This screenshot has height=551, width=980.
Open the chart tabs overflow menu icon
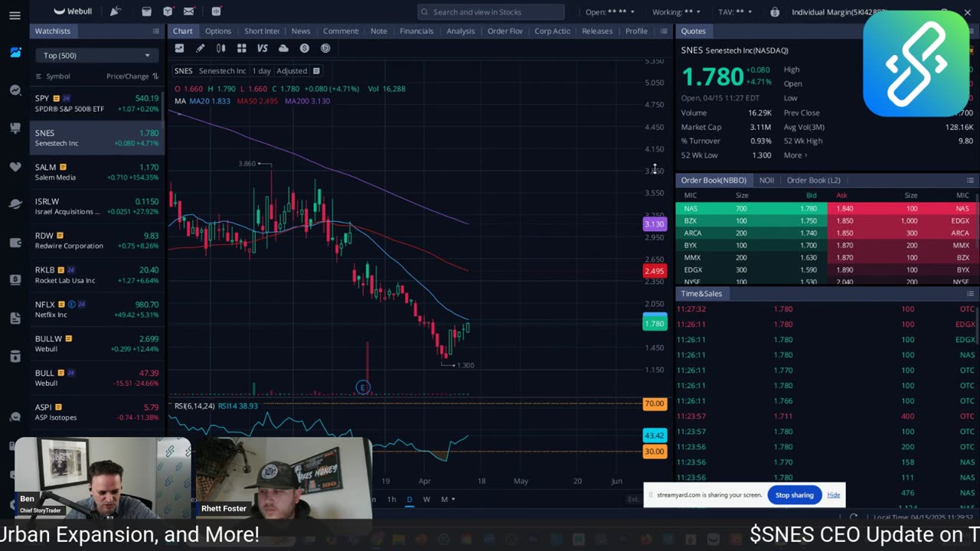663,31
